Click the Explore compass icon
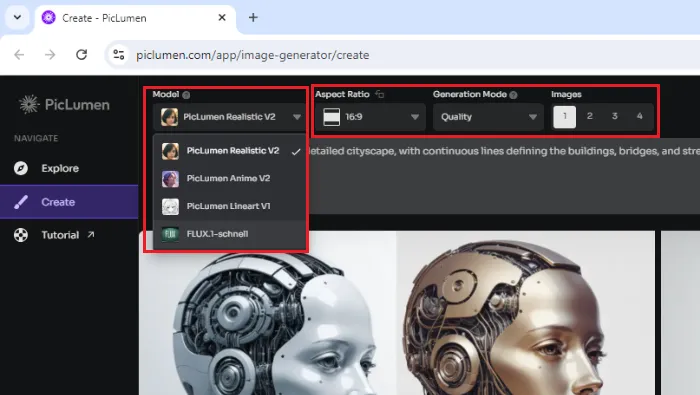Viewport: 700px width, 395px height. click(x=21, y=168)
